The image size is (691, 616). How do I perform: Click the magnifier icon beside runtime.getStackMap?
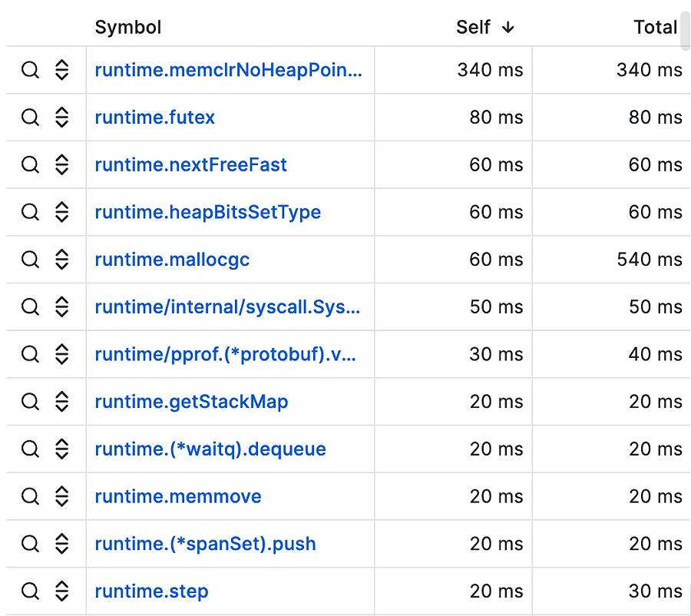point(30,402)
